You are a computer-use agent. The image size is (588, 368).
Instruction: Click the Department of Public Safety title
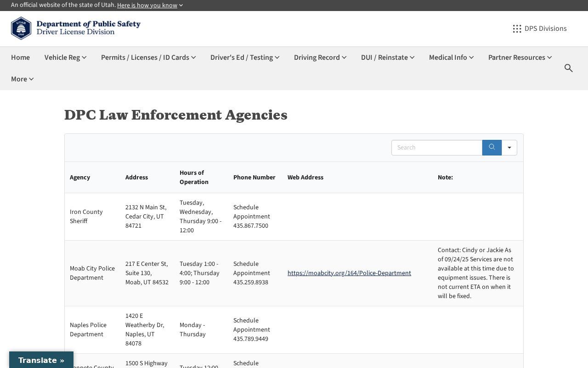pos(88,24)
